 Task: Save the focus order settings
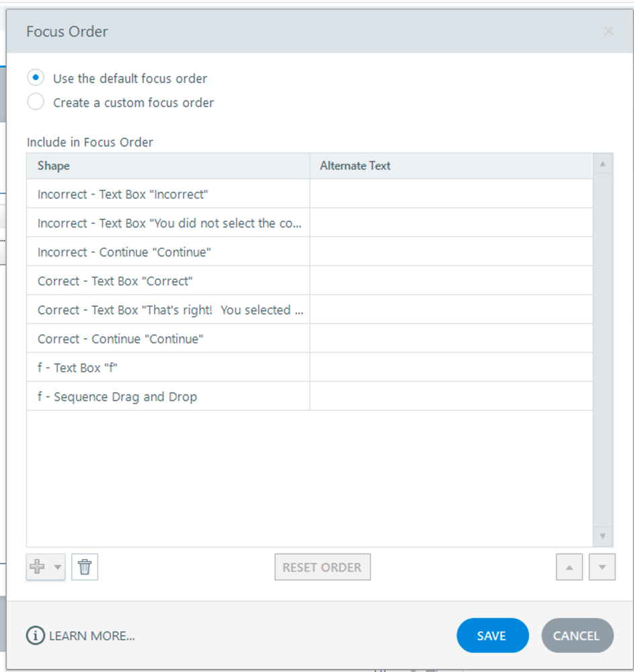492,636
